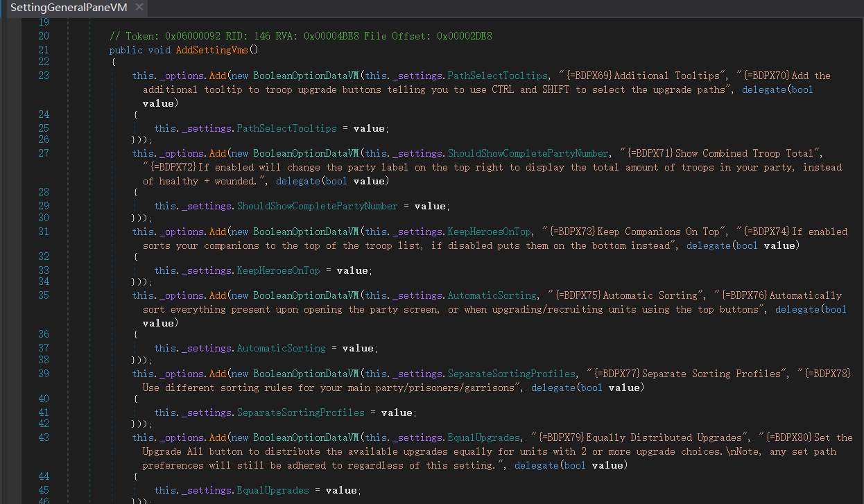Click KeepHeroesOnTop in the line 31 constructor call

point(490,232)
